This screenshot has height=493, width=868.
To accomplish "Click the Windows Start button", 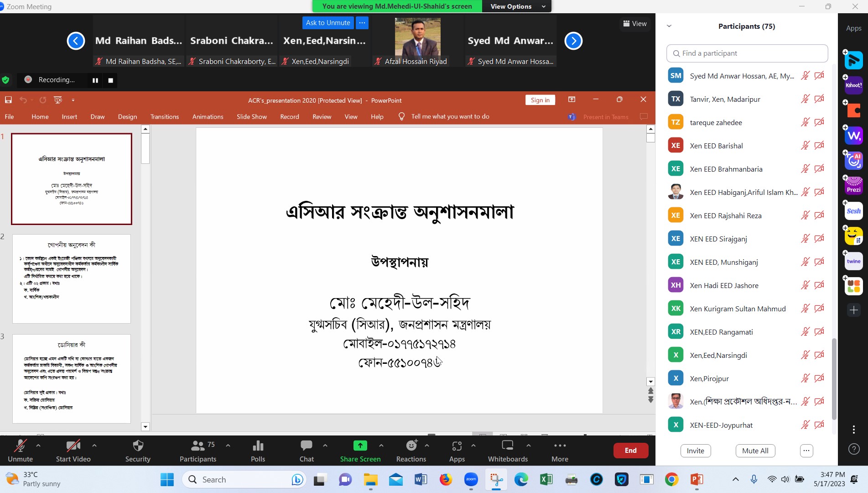I will (167, 479).
